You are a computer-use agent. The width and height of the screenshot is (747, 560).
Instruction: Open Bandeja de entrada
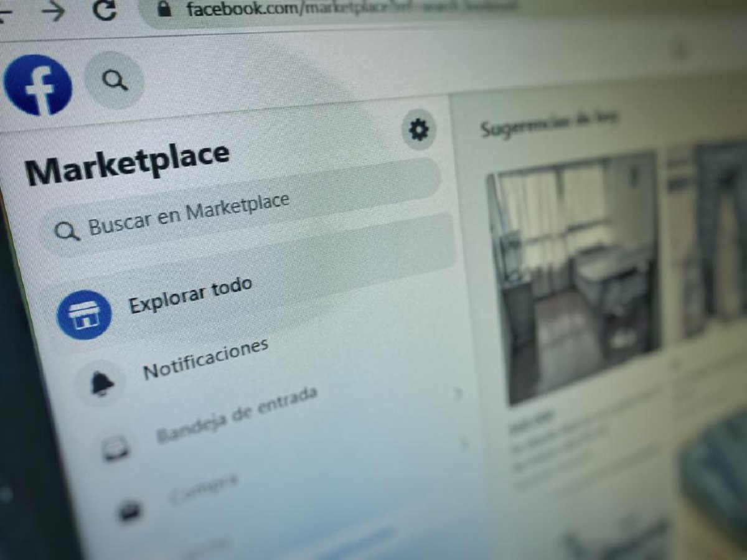(237, 415)
